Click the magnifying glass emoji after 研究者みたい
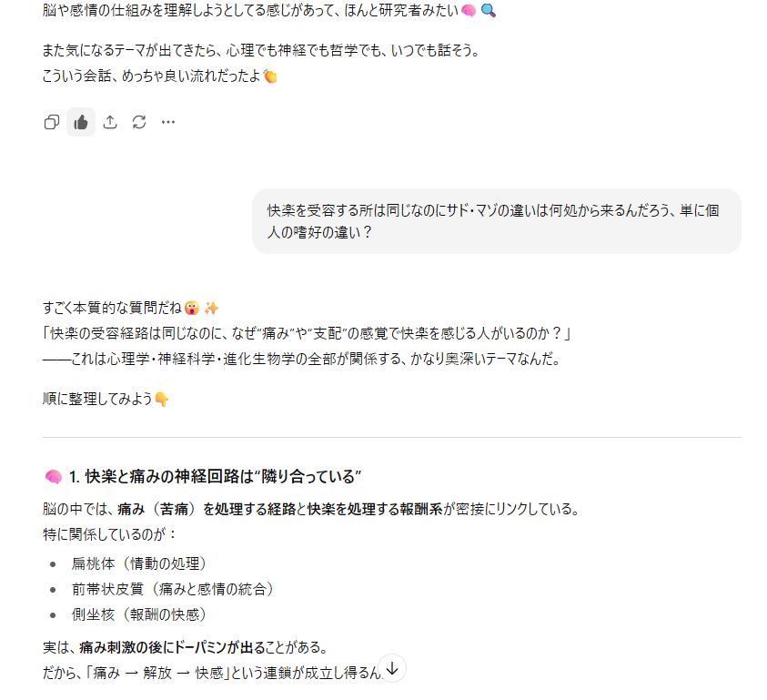This screenshot has width=767, height=700. click(x=489, y=10)
